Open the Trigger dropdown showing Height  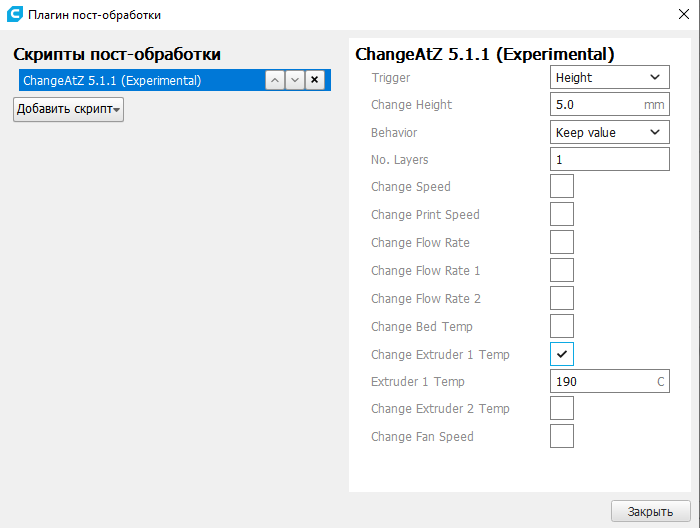609,77
